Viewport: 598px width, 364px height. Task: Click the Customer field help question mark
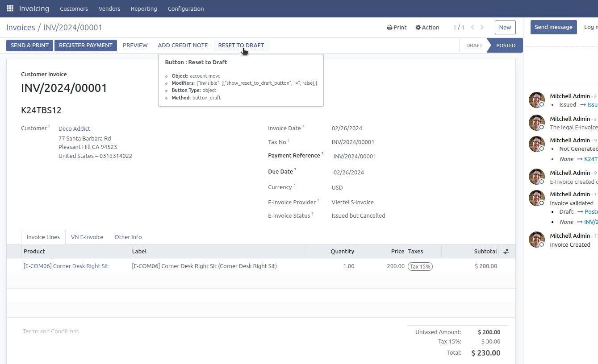49,127
